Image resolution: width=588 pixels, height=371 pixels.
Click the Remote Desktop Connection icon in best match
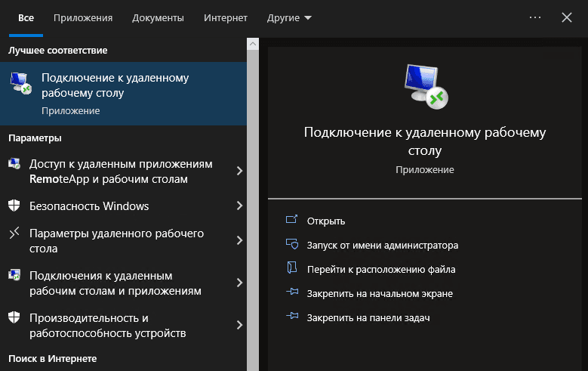pos(21,85)
